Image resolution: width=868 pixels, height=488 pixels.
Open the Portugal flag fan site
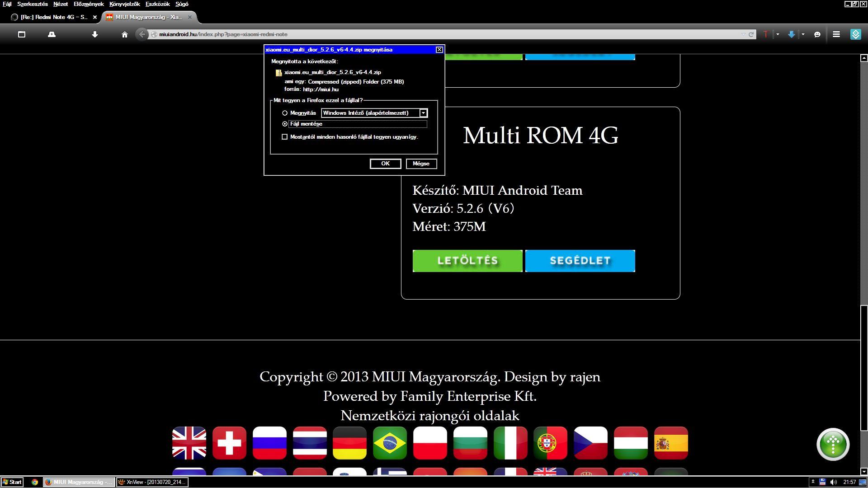pos(551,443)
